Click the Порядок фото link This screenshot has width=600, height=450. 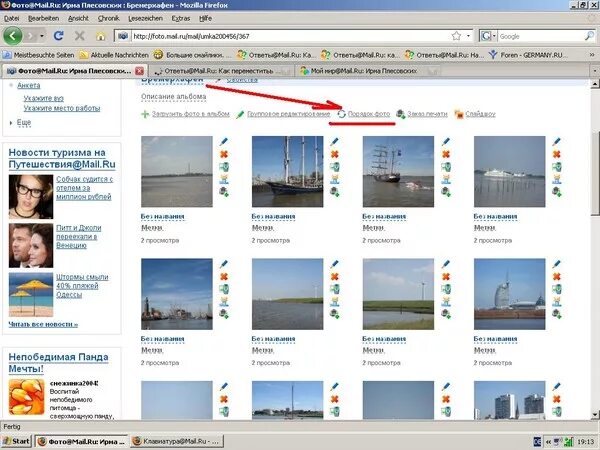point(368,114)
